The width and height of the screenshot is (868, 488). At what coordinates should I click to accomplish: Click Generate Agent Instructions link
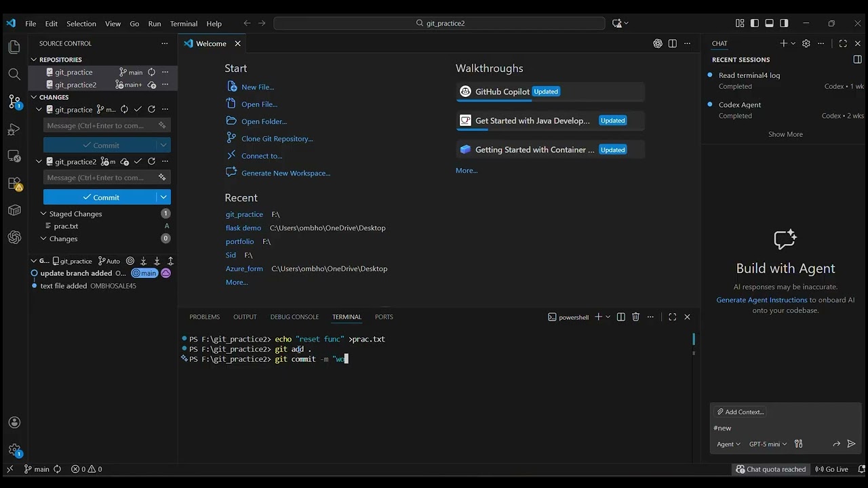(762, 300)
